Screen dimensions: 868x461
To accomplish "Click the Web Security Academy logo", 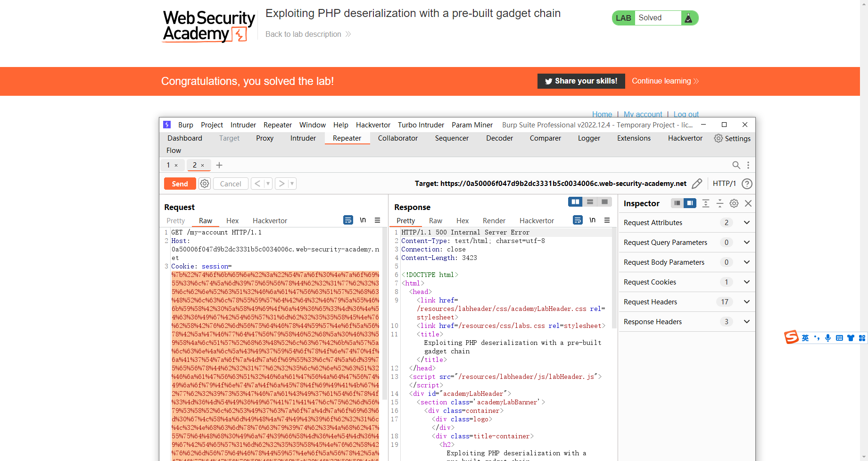I will pos(209,26).
